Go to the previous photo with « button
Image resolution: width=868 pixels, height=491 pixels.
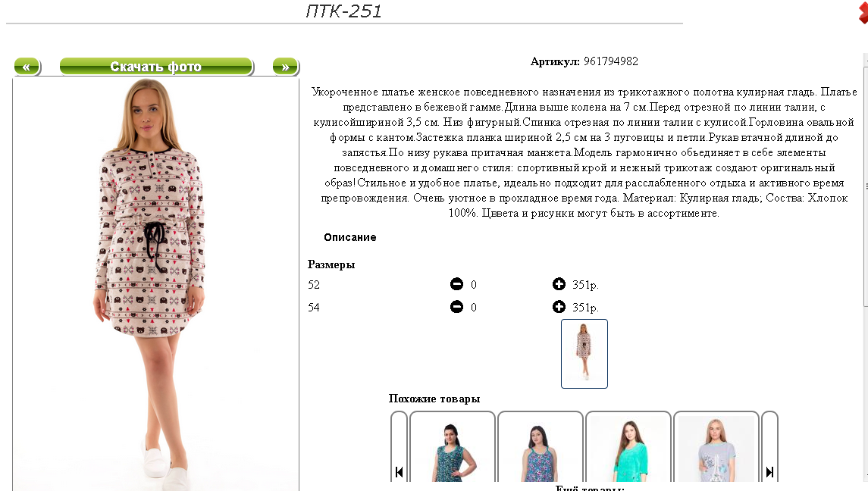[x=27, y=67]
